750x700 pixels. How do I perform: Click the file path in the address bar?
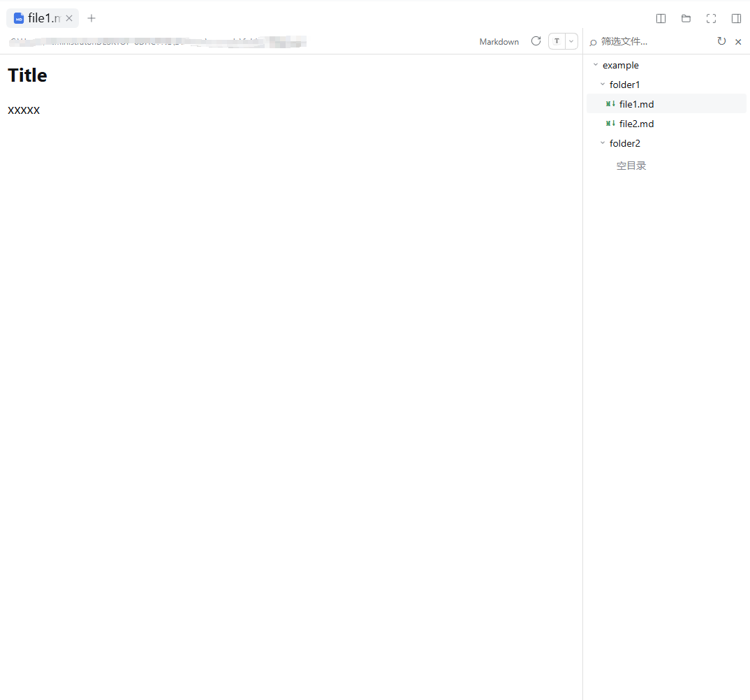click(x=158, y=42)
